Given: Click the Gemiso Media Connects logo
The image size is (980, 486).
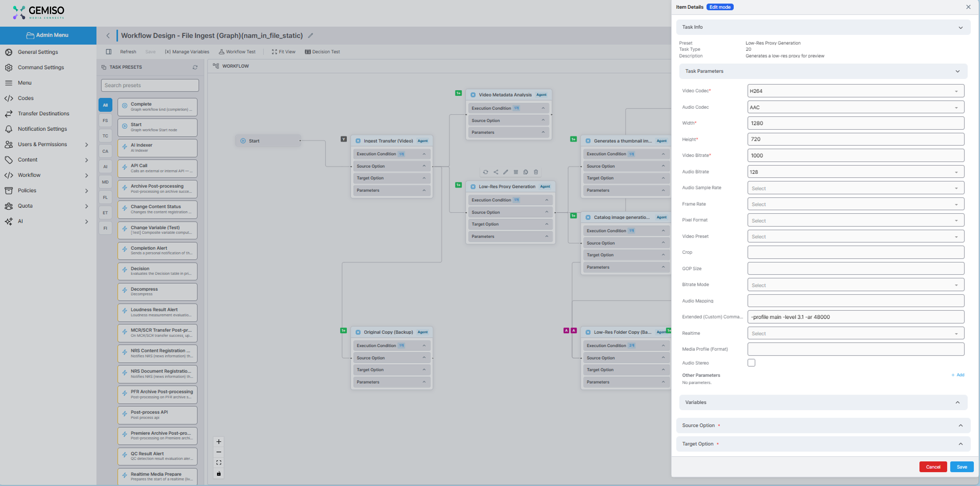Looking at the screenshot, I should point(39,12).
